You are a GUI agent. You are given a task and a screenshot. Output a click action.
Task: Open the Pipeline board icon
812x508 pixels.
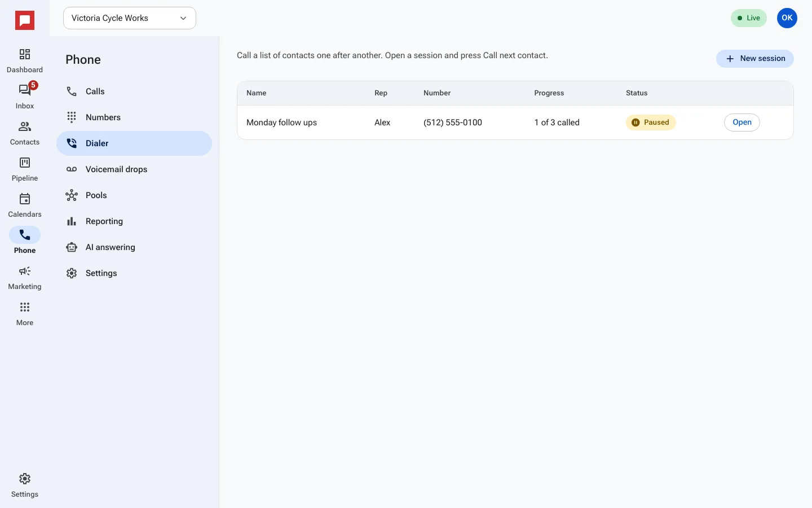[25, 163]
